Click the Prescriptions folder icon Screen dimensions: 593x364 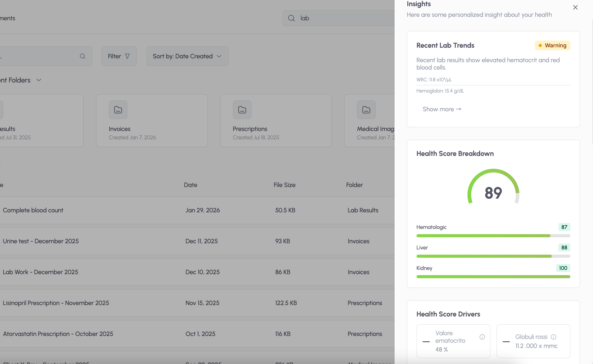point(242,110)
